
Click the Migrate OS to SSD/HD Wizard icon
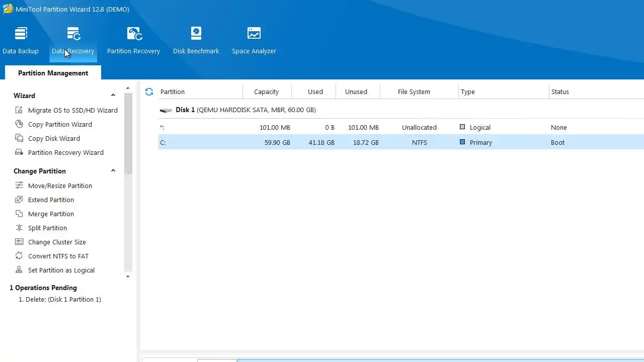[19, 110]
